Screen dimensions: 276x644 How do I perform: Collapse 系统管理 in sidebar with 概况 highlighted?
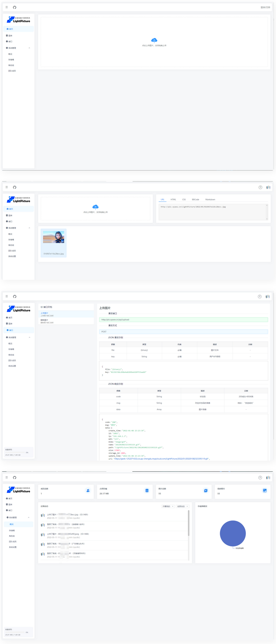[x=29, y=518]
